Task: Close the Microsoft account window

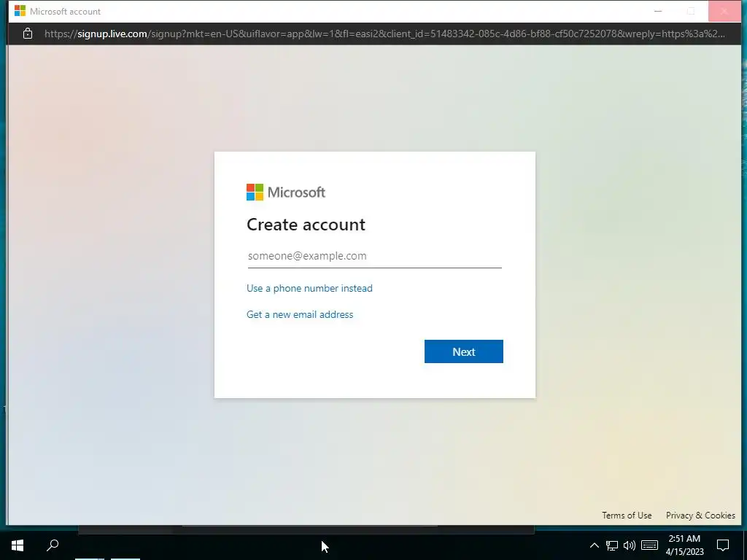Action: [x=724, y=11]
